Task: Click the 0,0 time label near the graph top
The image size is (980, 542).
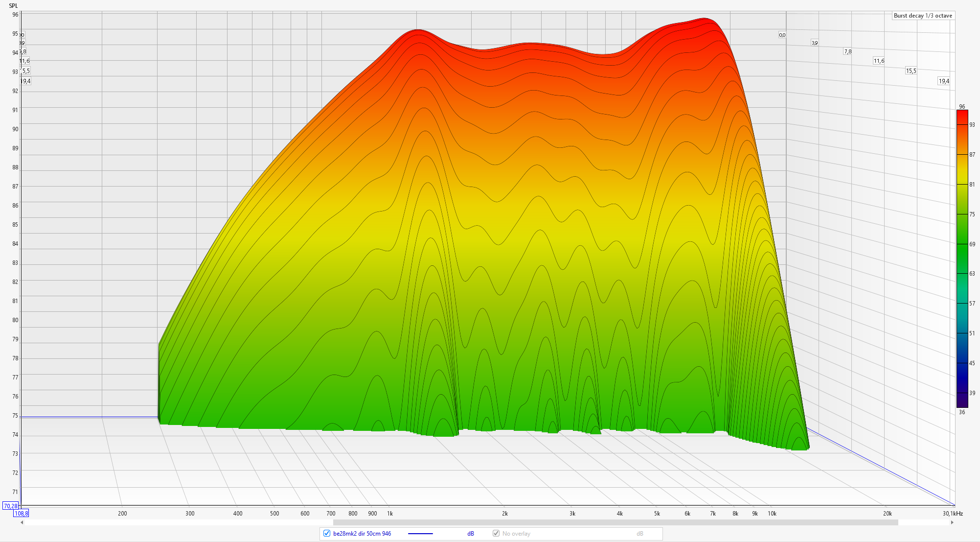Action: (x=782, y=35)
